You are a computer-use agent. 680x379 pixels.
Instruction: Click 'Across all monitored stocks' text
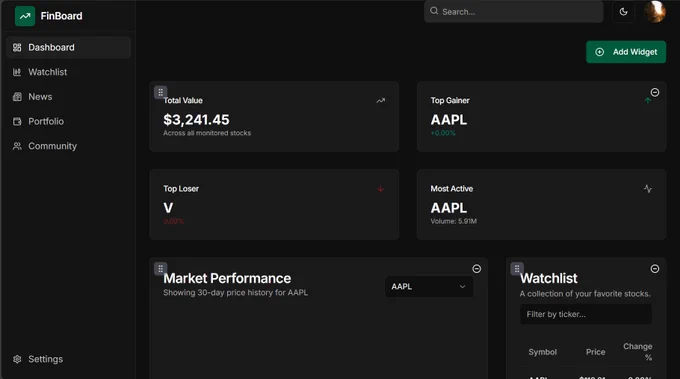(207, 133)
